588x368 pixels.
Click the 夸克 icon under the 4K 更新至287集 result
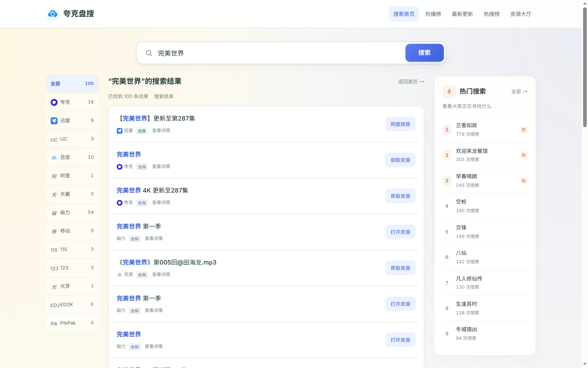(x=120, y=203)
